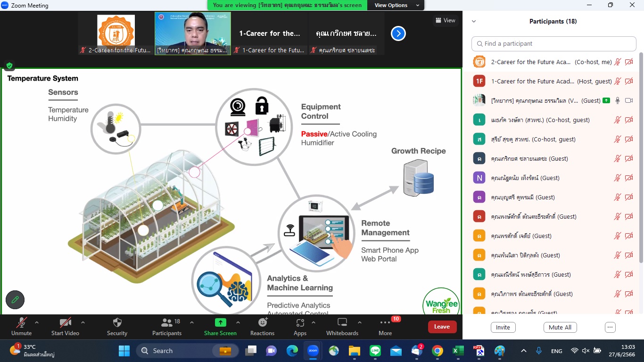Click the pencil annotate button
Screen dimensions: 644x362
[x=15, y=299]
